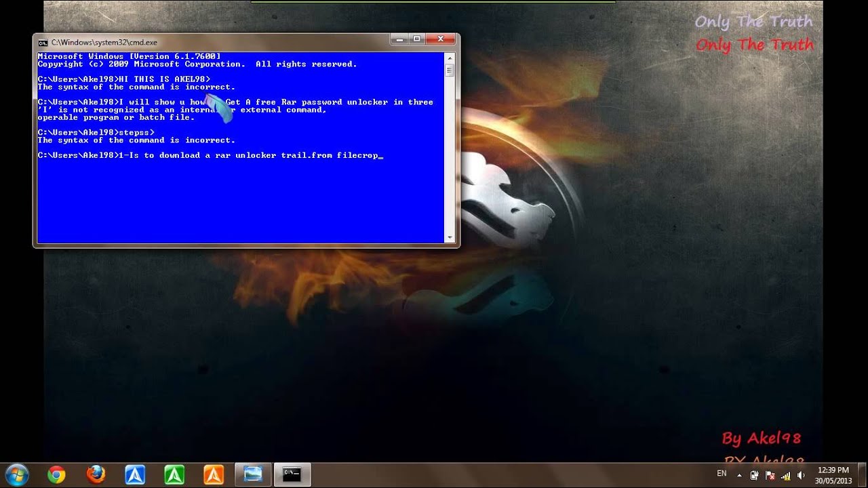868x488 pixels.
Task: Maximize the cmd.exe window
Action: coord(417,39)
